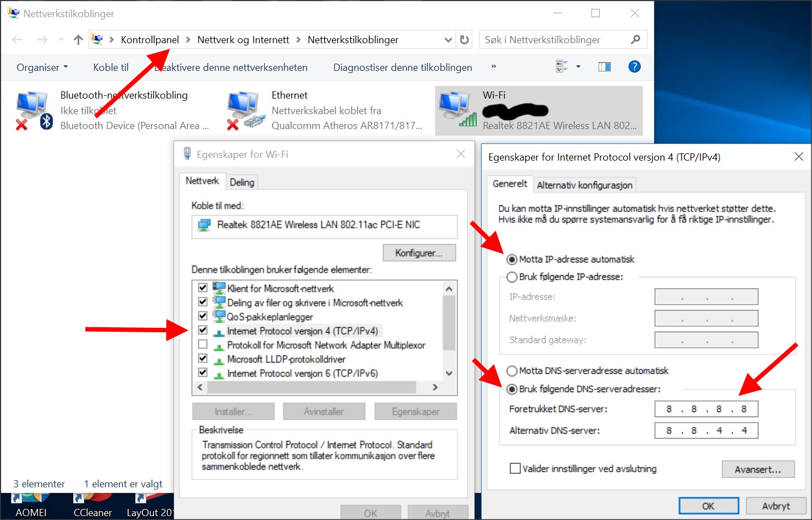Click the QoS-pakkeplanlegger item icon
The image size is (812, 520).
pos(219,316)
